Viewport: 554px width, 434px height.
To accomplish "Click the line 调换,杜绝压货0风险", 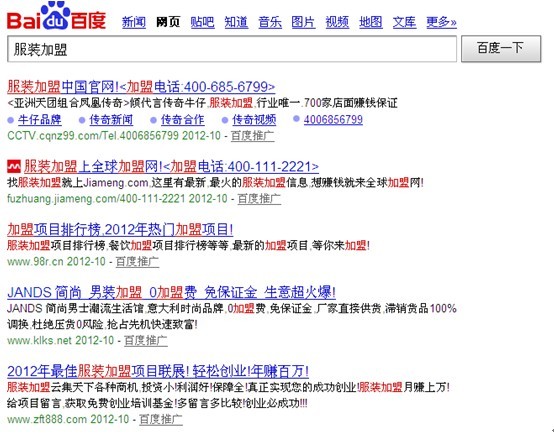I will pyautogui.click(x=102, y=324).
